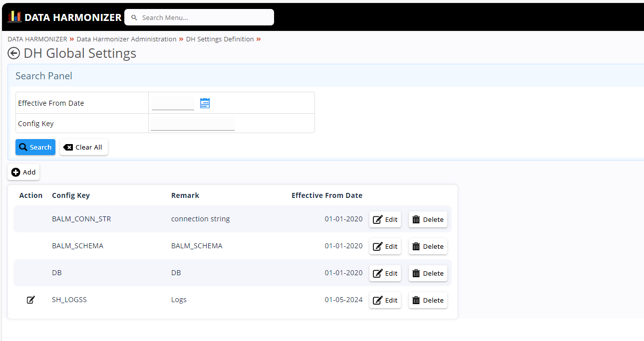Click the magnifier icon in Search Menu box
The width and height of the screenshot is (644, 341).
click(x=134, y=17)
